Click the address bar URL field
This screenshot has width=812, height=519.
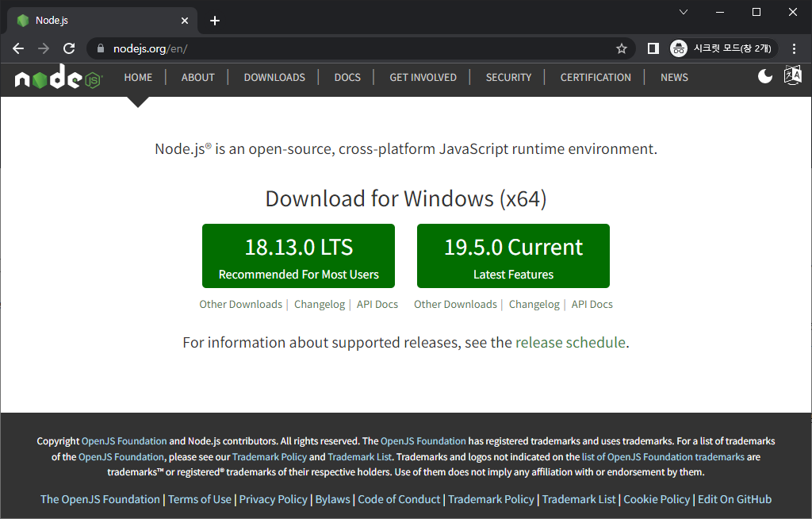[x=362, y=48]
